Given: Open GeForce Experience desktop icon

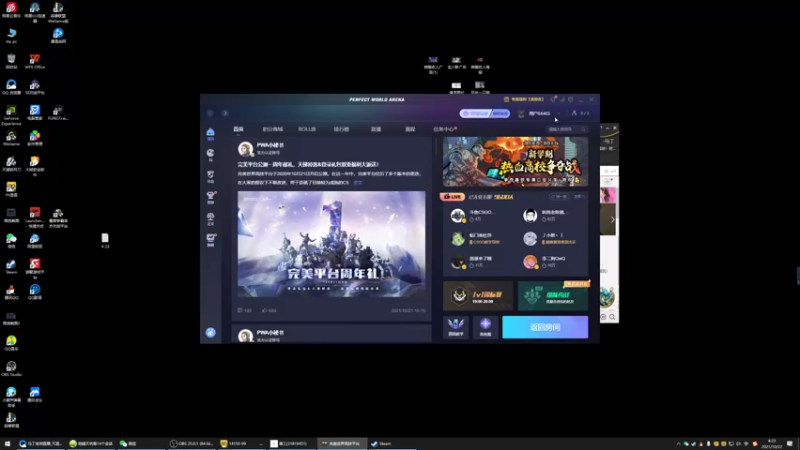Looking at the screenshot, I should click(11, 115).
